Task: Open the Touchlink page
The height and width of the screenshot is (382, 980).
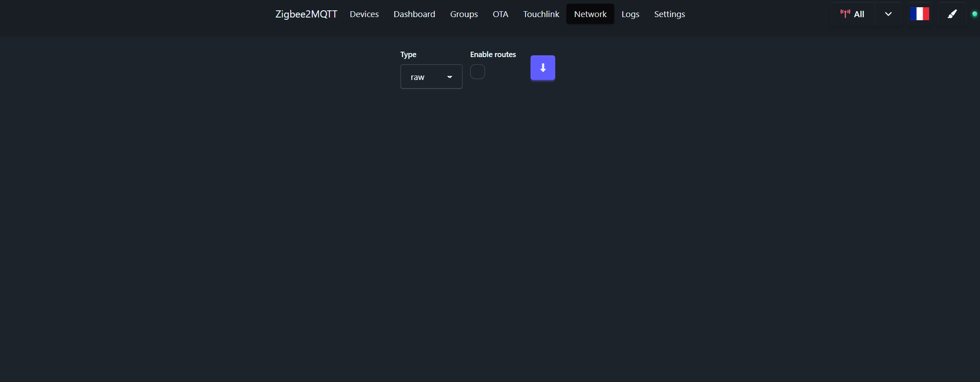Action: [x=541, y=14]
